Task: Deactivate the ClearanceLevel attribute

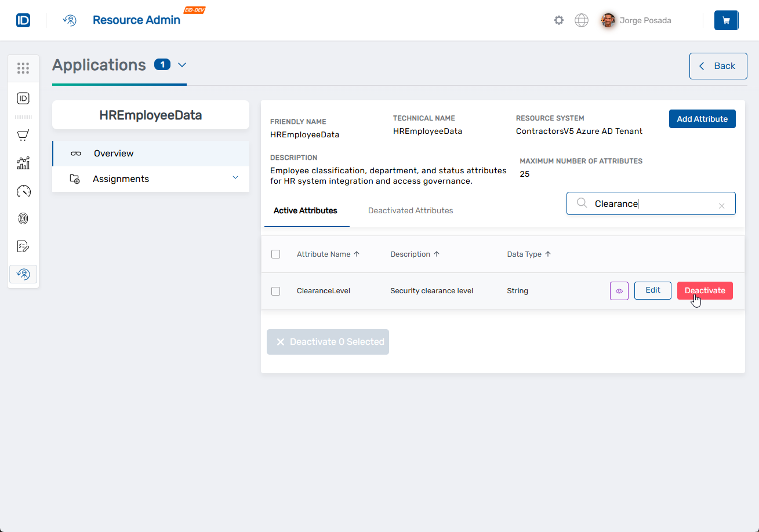Action: pos(704,290)
